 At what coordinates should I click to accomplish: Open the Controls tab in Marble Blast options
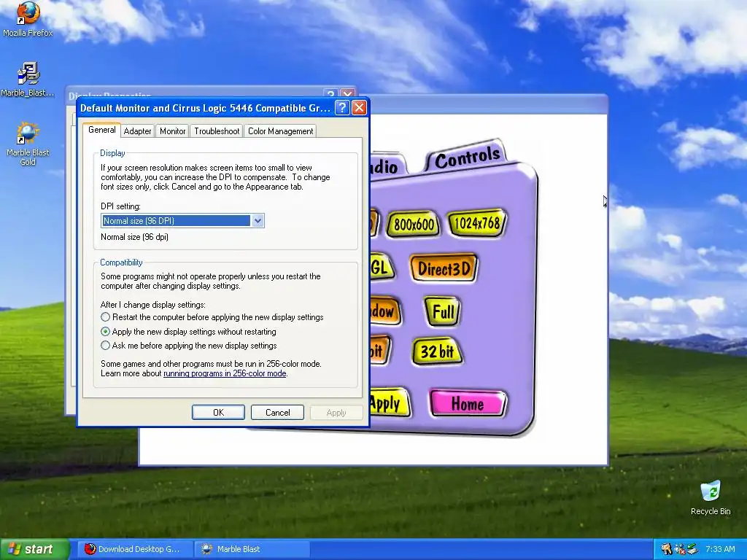[x=467, y=157]
